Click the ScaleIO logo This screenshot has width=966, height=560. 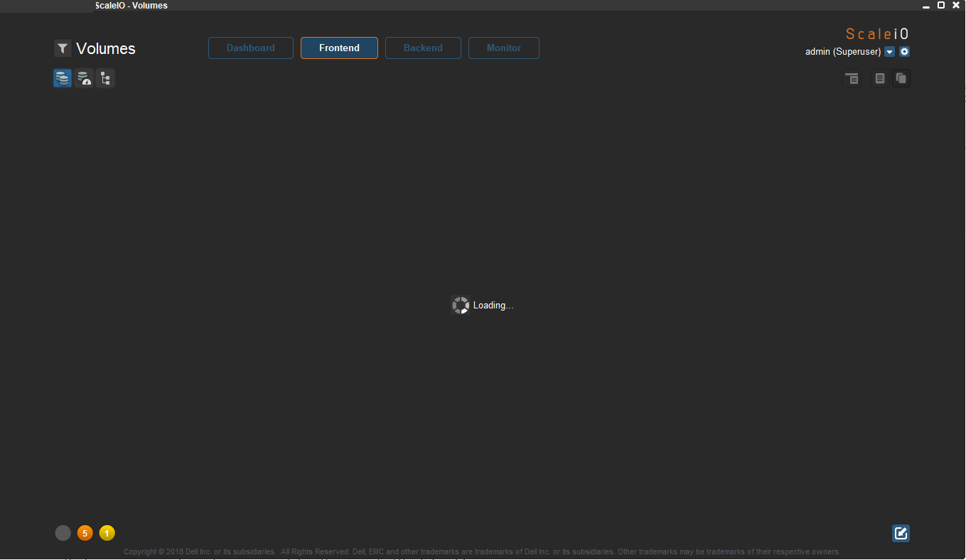[876, 33]
